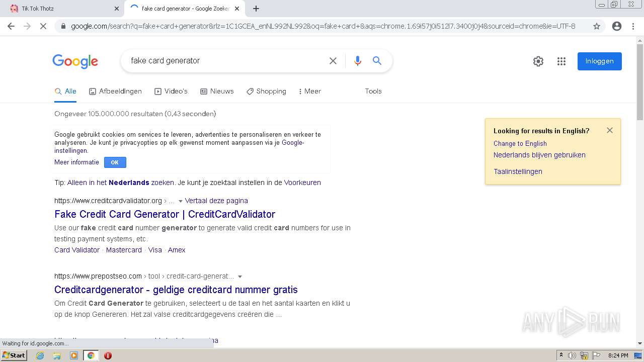
Task: Show hidden tray icons arrow
Action: click(561, 355)
